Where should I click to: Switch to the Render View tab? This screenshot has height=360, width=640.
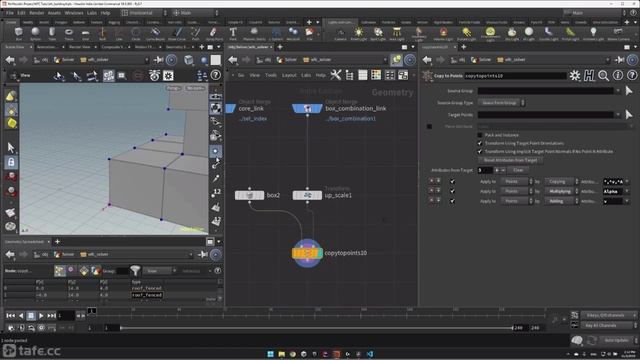coord(80,47)
